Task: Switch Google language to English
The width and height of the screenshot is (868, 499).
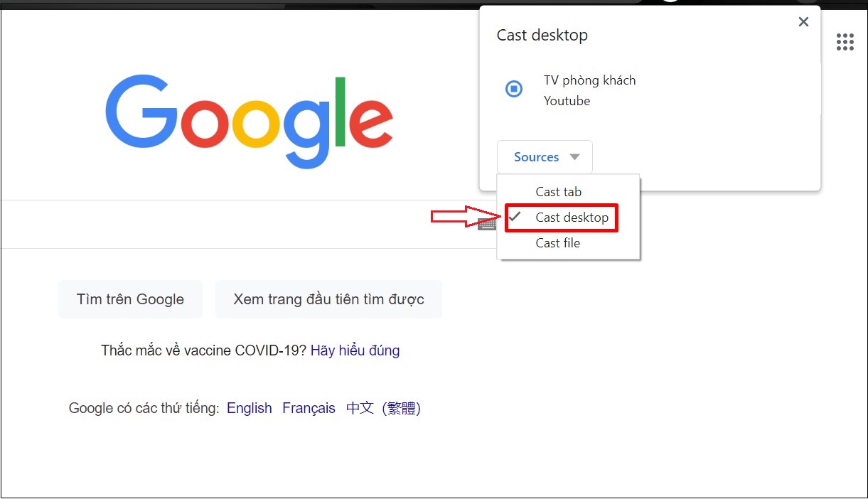Action: (x=249, y=408)
